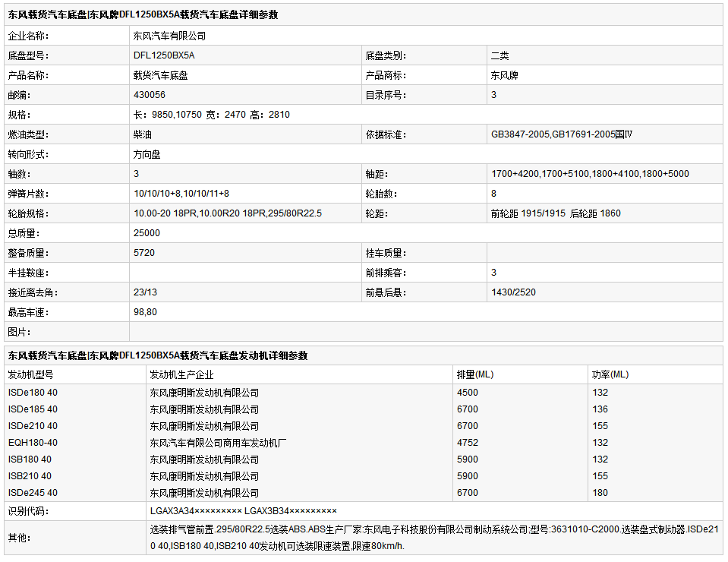728x562 pixels.
Task: Click the company name 东风汽车有限公司 cell
Action: pyautogui.click(x=169, y=36)
